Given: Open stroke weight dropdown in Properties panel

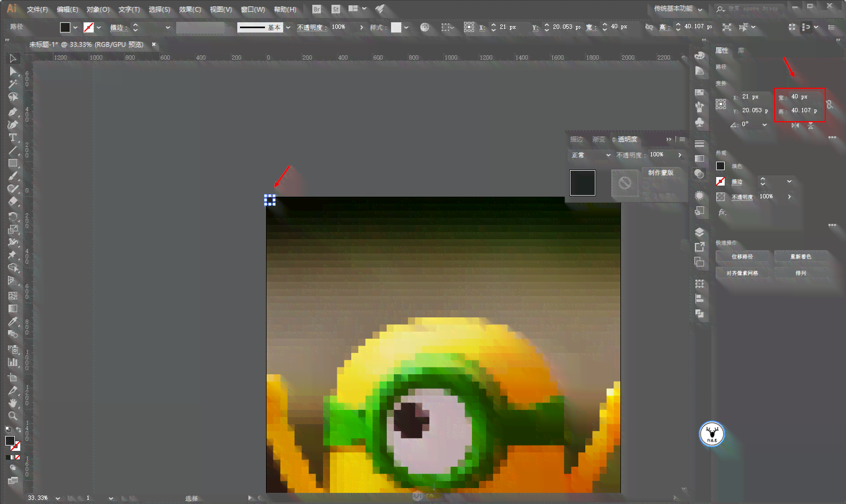Looking at the screenshot, I should (x=790, y=182).
